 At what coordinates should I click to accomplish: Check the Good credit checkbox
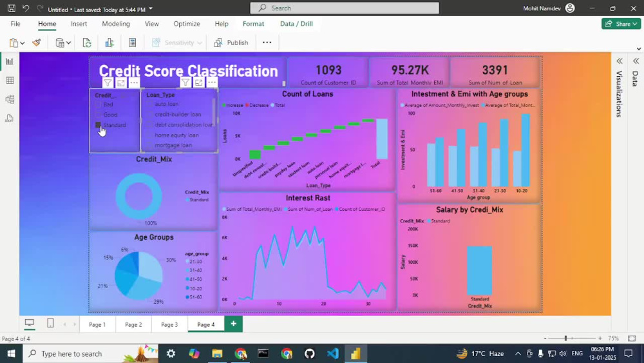pyautogui.click(x=98, y=115)
